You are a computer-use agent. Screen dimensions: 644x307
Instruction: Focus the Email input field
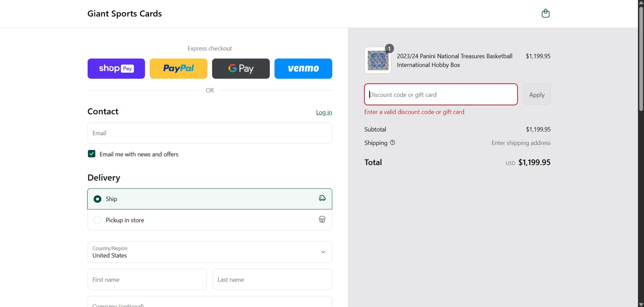(210, 133)
